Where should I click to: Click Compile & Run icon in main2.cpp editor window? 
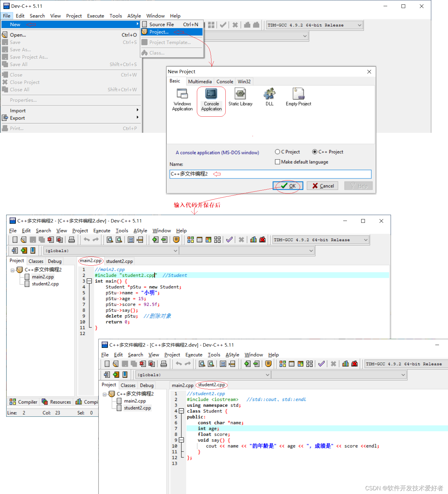pyautogui.click(x=208, y=240)
